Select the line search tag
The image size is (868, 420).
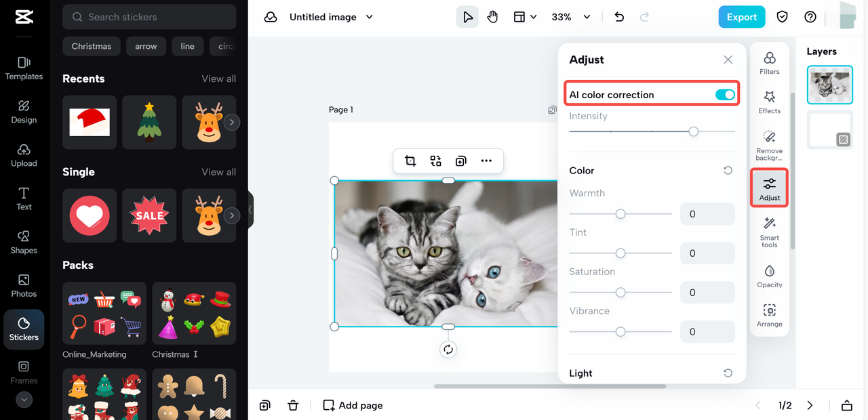pos(188,46)
